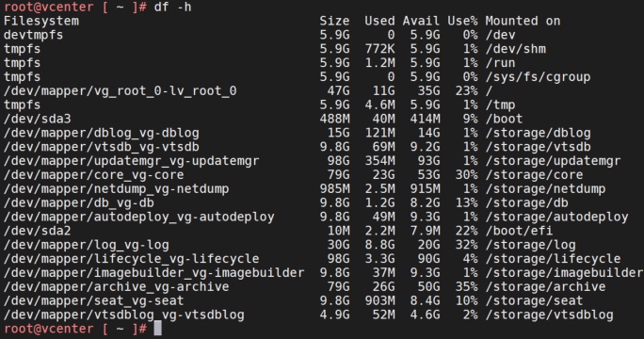Select the /dev/mapper/vg_root_0-lv_root_0 filesystem entry
Viewport: 644px width, 339px height.
coord(120,90)
